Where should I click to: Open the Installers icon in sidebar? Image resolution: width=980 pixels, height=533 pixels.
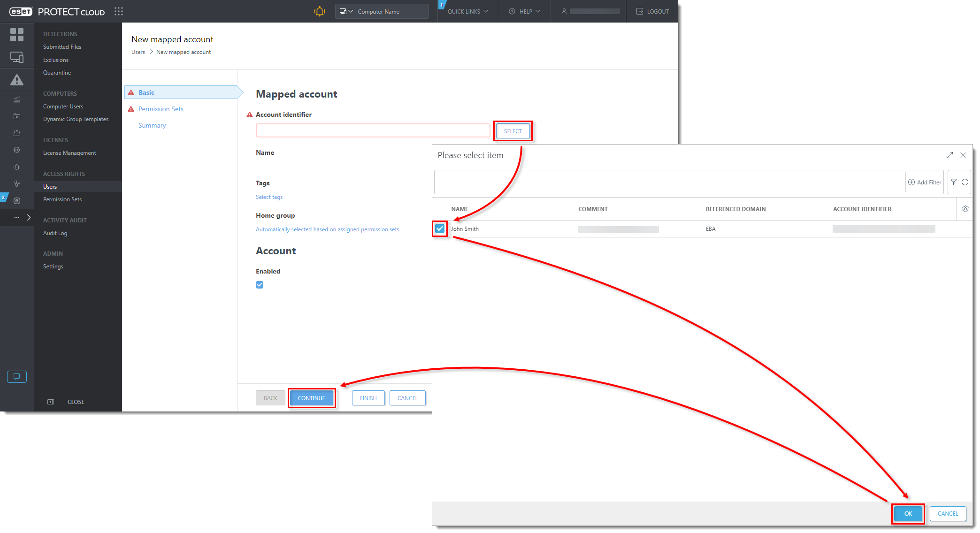(17, 133)
